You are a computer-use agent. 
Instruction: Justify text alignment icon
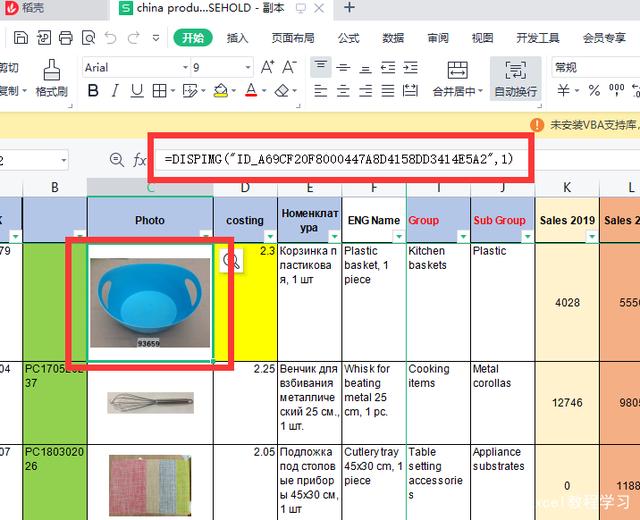pos(388,91)
